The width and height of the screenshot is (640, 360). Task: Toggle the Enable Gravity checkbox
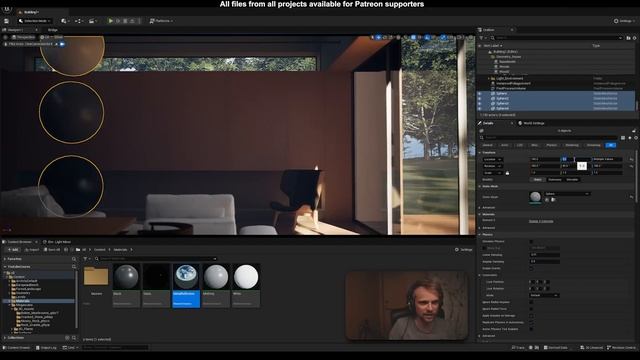pos(531,268)
